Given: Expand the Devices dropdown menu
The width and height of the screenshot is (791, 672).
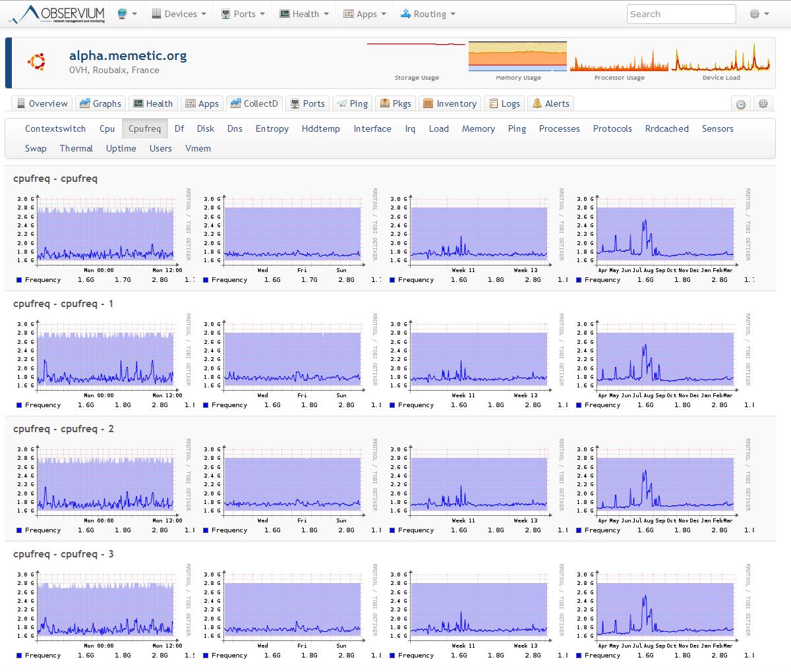Looking at the screenshot, I should coord(179,14).
